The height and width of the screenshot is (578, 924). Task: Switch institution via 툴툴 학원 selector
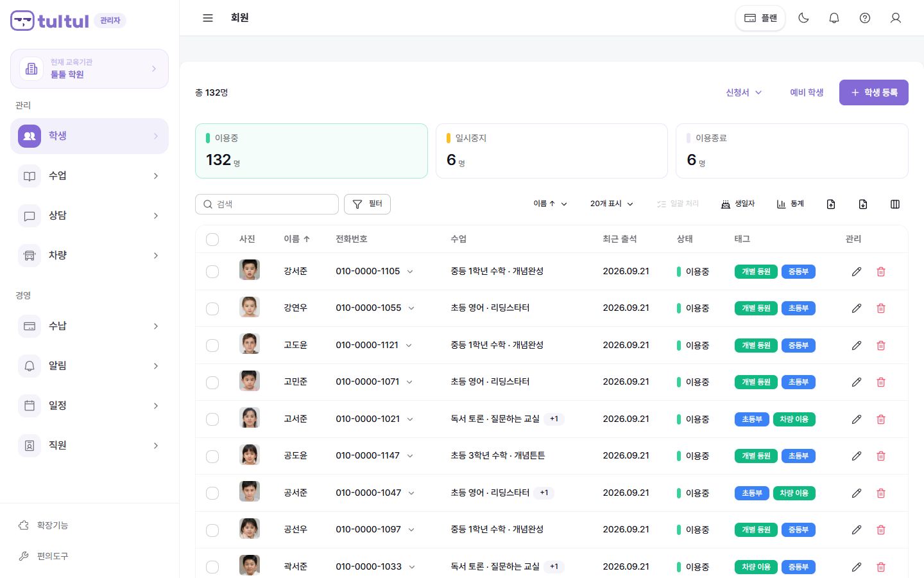[x=89, y=69]
